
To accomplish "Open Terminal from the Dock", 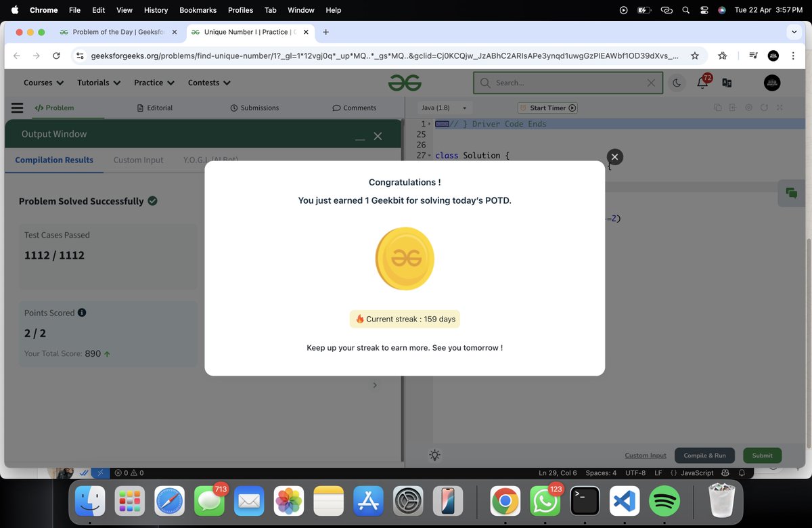I will pyautogui.click(x=585, y=502).
